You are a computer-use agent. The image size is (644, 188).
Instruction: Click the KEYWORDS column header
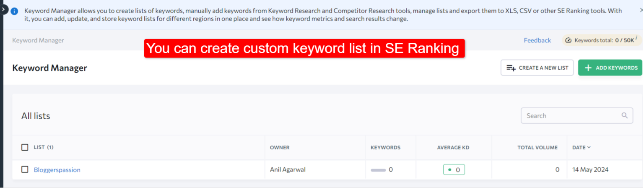click(x=385, y=148)
